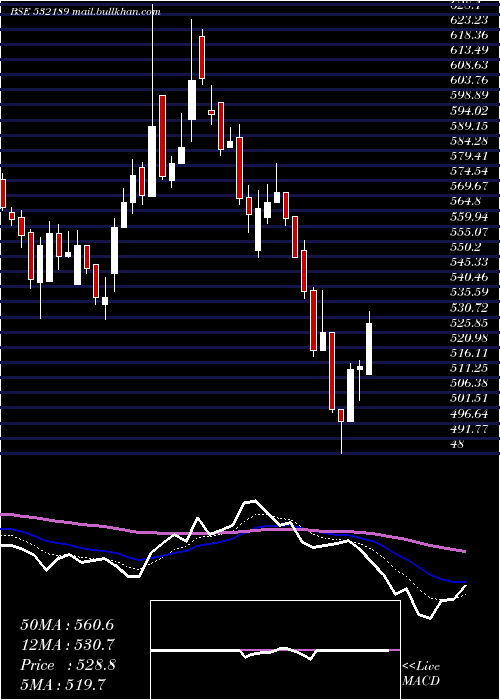Click the BSE 532189 mail.bullkhan.com header text
The width and height of the screenshot is (500, 700).
point(85,12)
